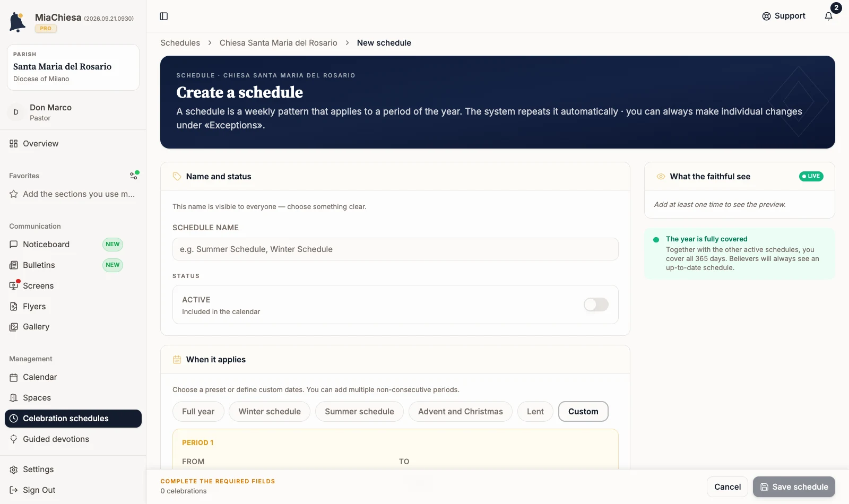Open Noticeboard section
The image size is (849, 504).
tap(73, 245)
